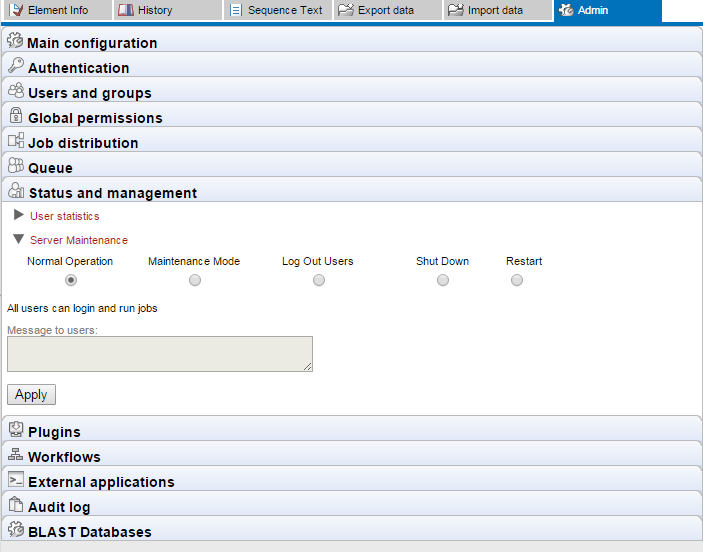
Task: Click the Maintenance Mode label
Action: [x=194, y=261]
